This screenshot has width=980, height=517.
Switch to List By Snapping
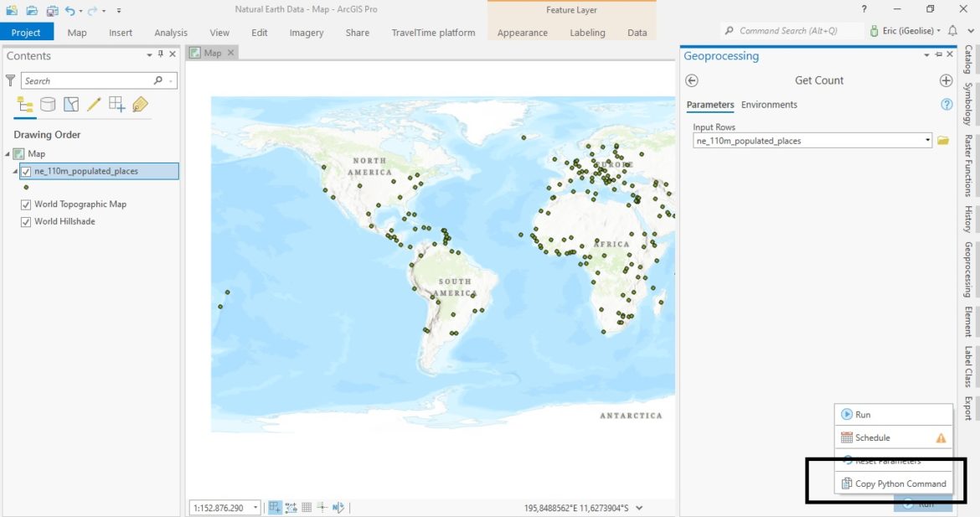tap(117, 104)
